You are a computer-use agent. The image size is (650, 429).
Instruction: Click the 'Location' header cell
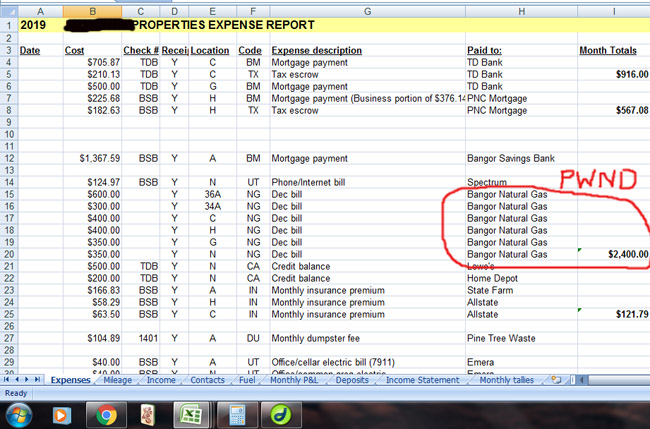212,51
